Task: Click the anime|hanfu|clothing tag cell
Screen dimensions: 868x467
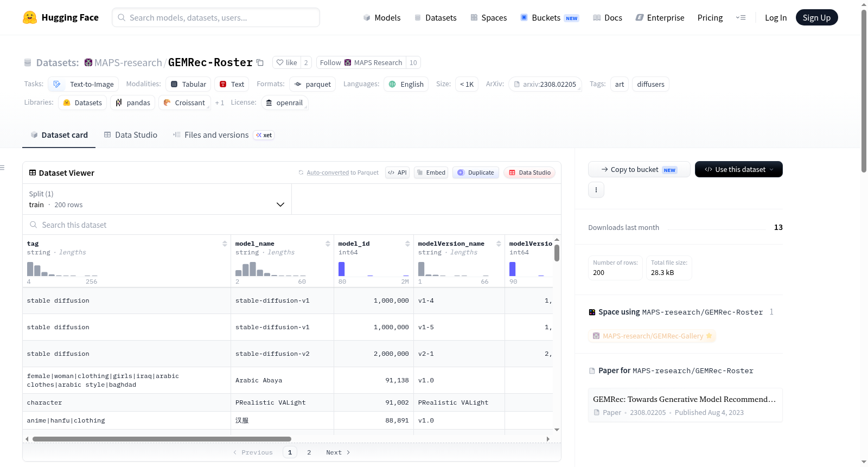Action: [126, 420]
